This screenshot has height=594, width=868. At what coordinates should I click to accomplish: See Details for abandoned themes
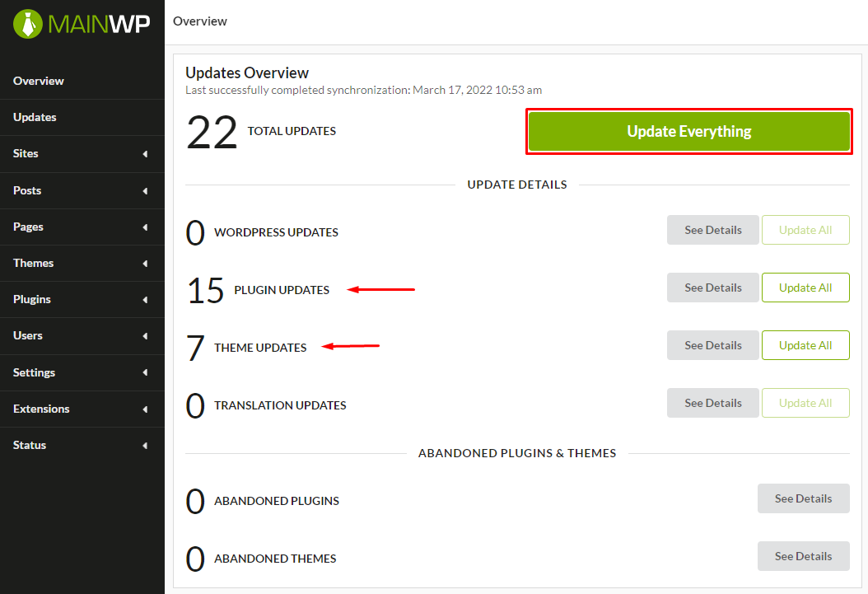click(803, 556)
